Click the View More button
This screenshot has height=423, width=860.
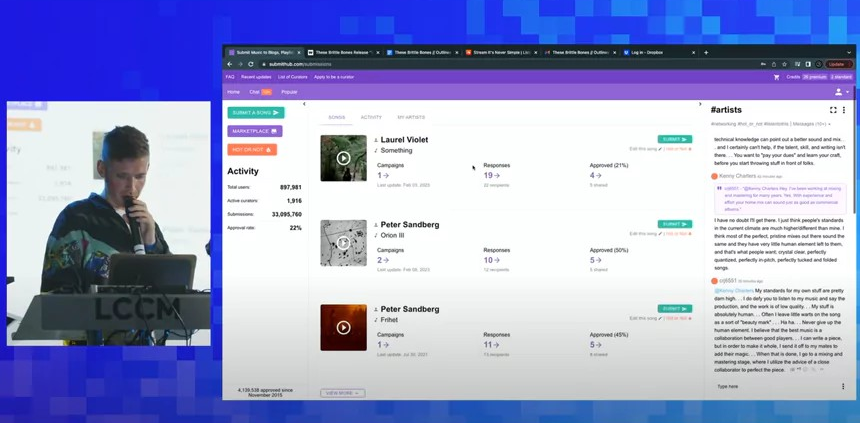[343, 393]
